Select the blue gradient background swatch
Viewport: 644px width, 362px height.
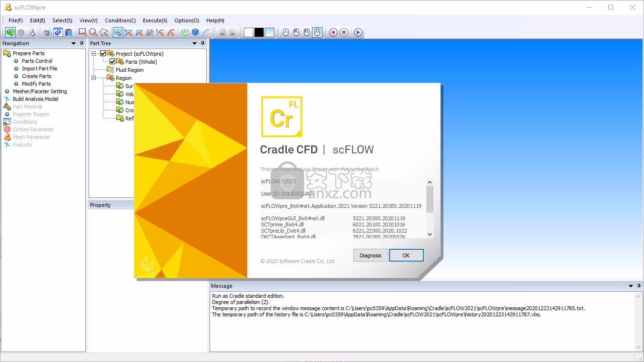tap(270, 32)
